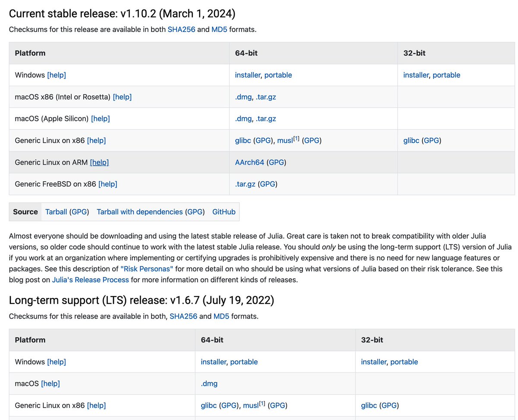Download 32-bit glibc Linux build, v1.10.2

[411, 140]
